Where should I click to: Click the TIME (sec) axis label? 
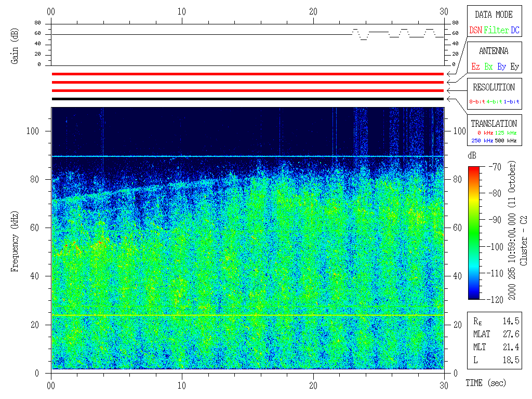click(x=485, y=383)
